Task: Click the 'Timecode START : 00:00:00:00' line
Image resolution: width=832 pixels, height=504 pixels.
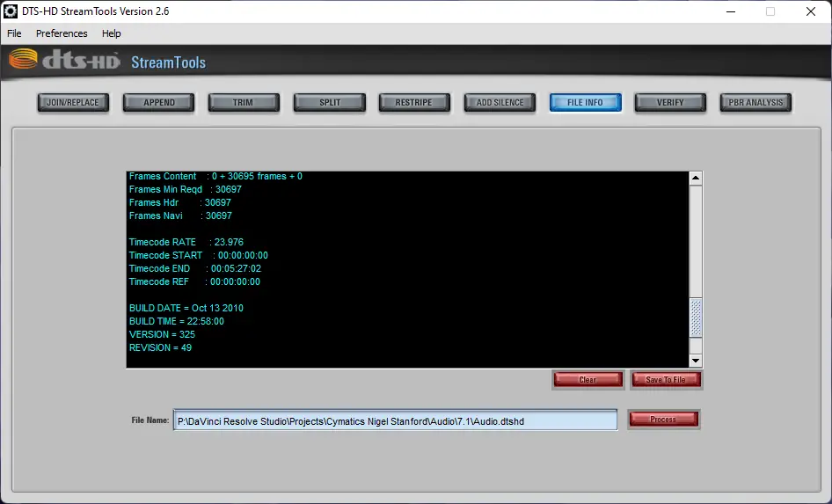Action: pyautogui.click(x=199, y=255)
